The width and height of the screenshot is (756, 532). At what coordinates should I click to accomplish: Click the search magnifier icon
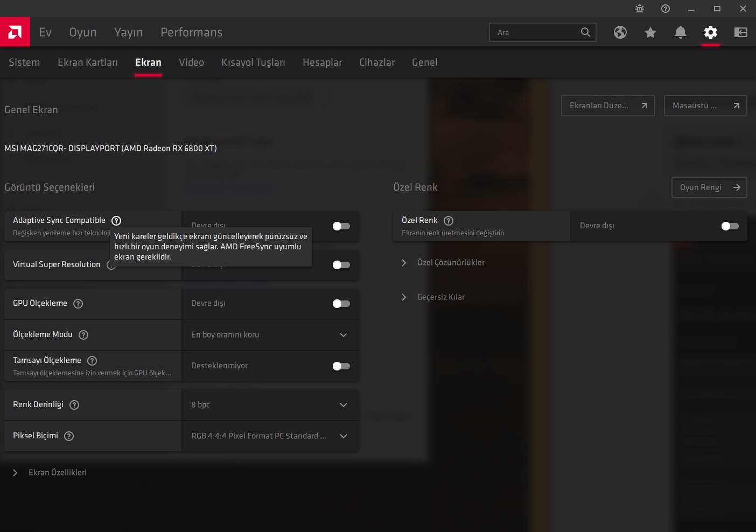585,32
